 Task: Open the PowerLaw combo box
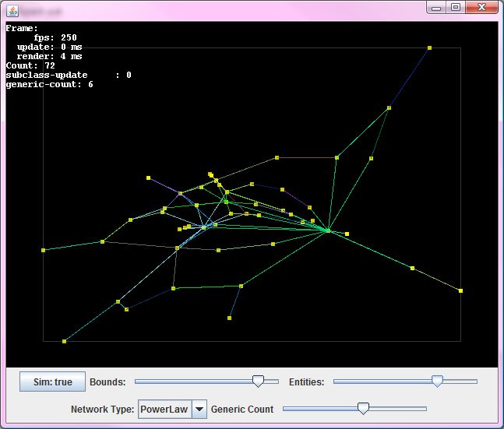coord(164,409)
